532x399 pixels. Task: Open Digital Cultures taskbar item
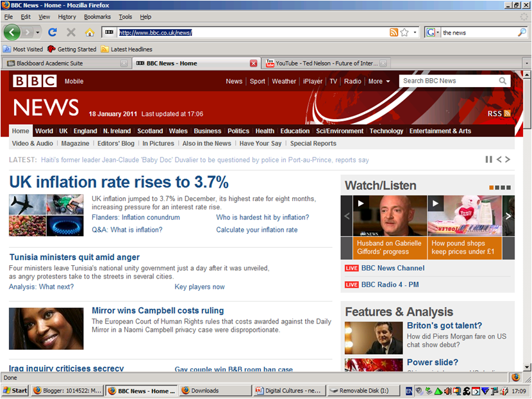(290, 391)
